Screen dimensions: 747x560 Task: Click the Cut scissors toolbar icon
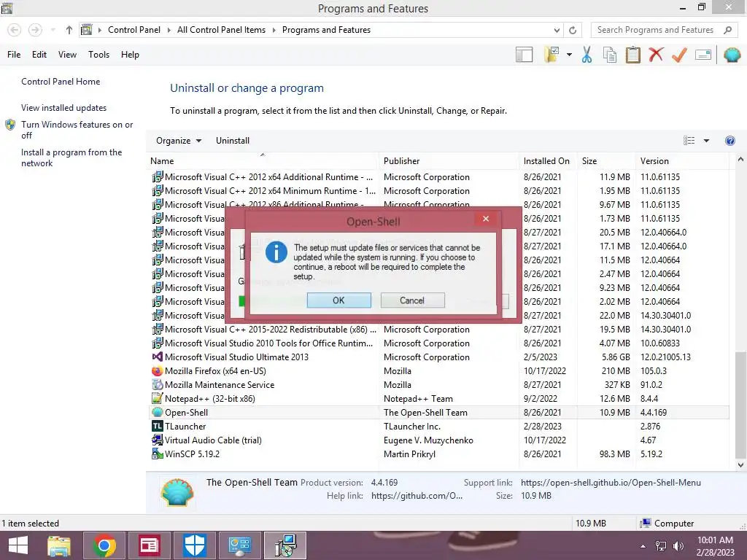coord(587,55)
